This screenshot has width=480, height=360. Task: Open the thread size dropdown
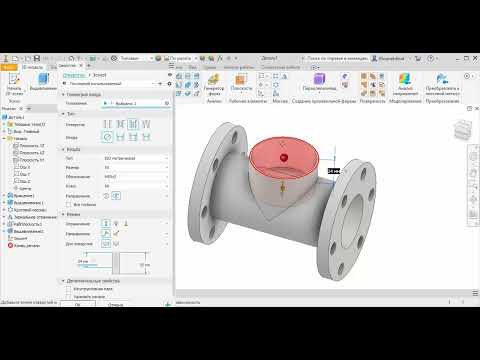tap(136, 167)
